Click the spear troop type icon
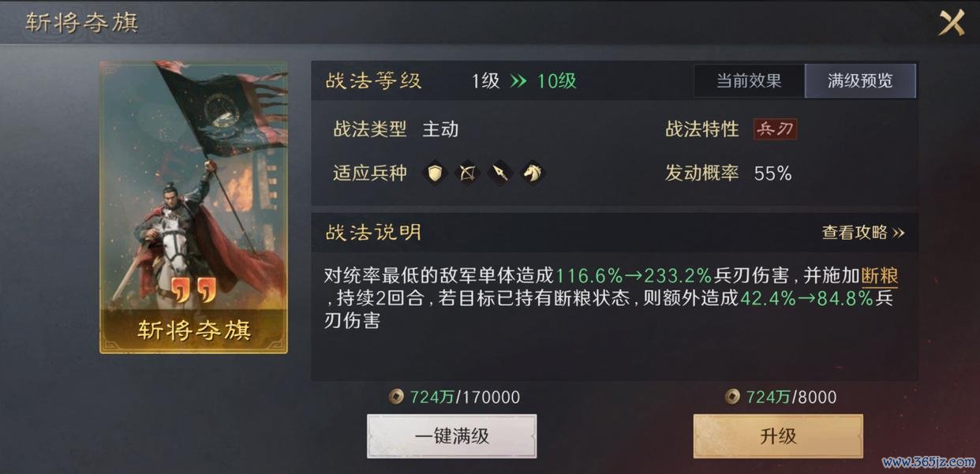Image resolution: width=980 pixels, height=474 pixels. click(x=500, y=172)
